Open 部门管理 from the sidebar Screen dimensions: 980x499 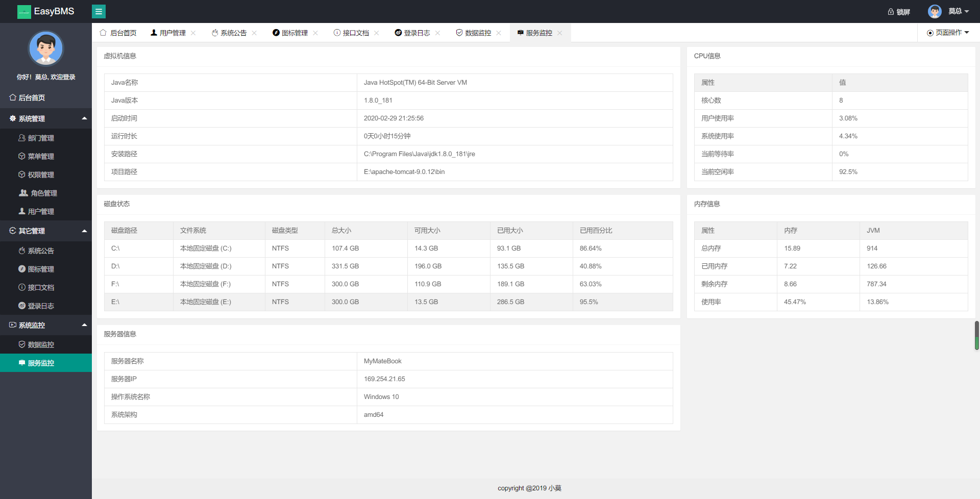click(x=46, y=138)
